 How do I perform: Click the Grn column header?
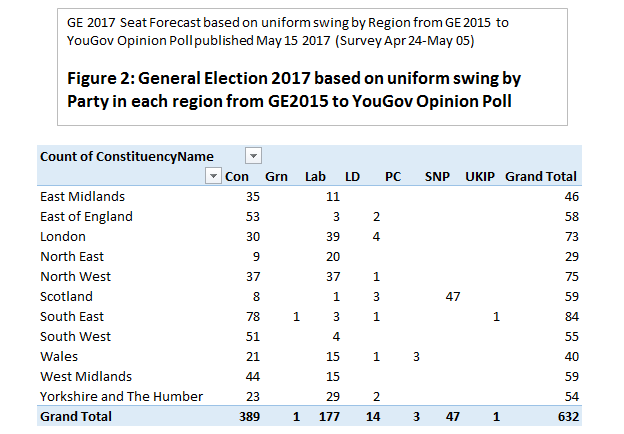pos(277,176)
